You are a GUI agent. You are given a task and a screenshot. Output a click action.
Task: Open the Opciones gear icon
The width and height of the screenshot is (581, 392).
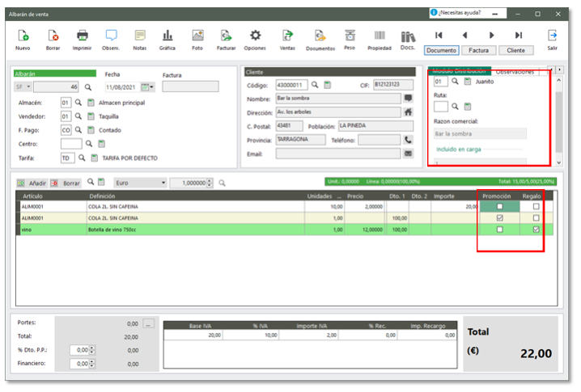255,36
